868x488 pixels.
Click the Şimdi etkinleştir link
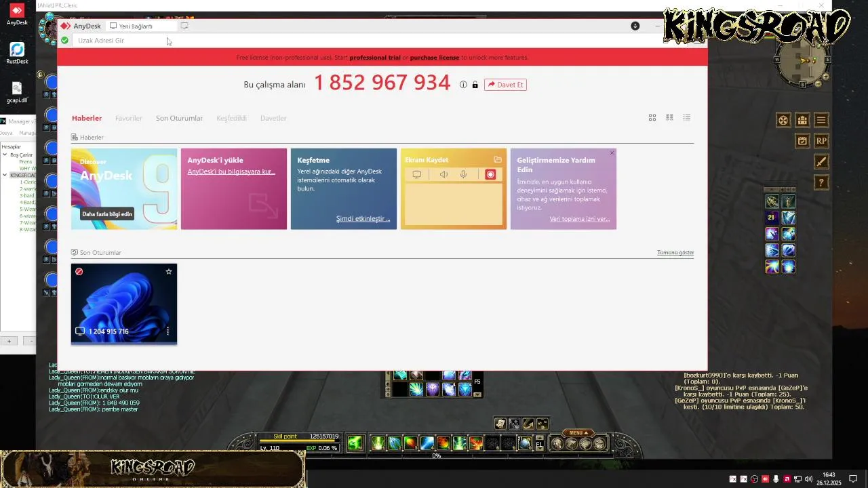(363, 219)
